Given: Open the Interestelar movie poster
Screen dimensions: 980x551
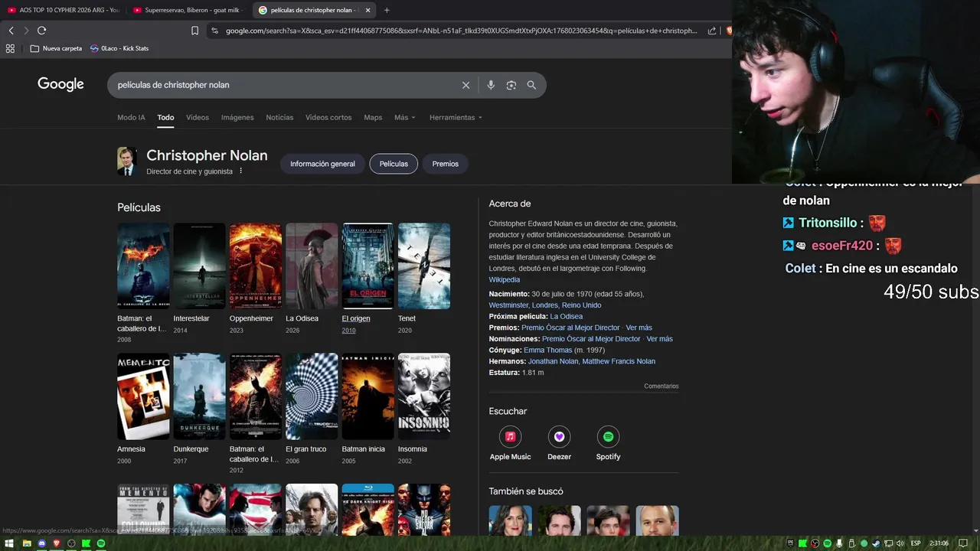Looking at the screenshot, I should point(199,266).
